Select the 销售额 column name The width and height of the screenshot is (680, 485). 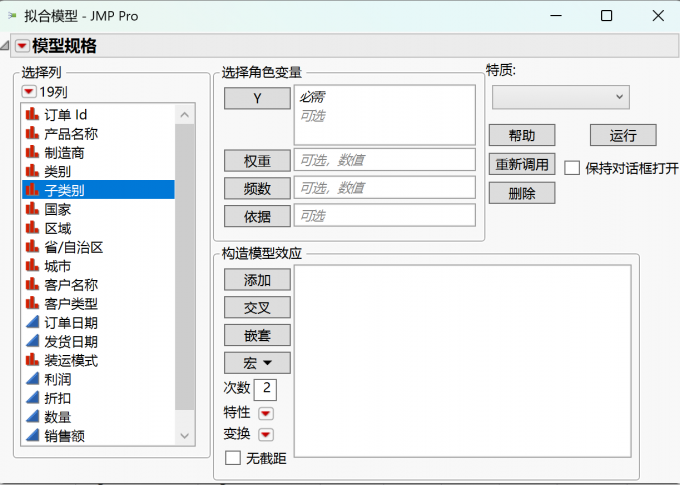[x=64, y=436]
